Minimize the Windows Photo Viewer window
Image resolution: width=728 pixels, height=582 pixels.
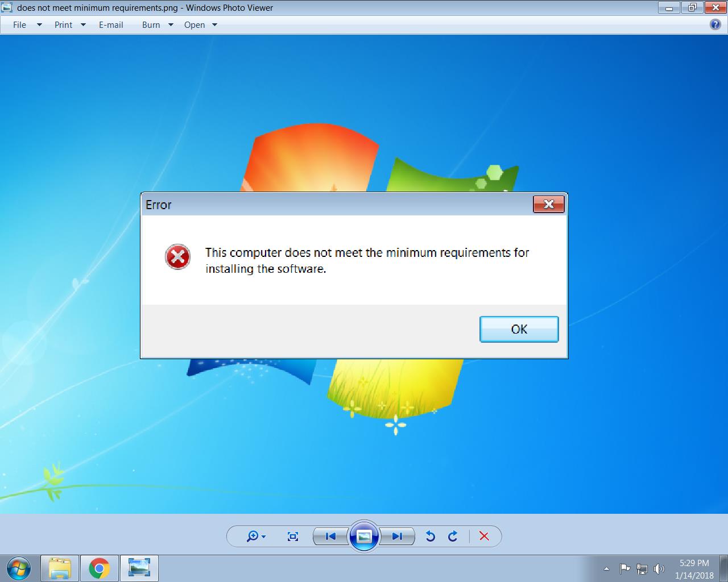pos(669,8)
